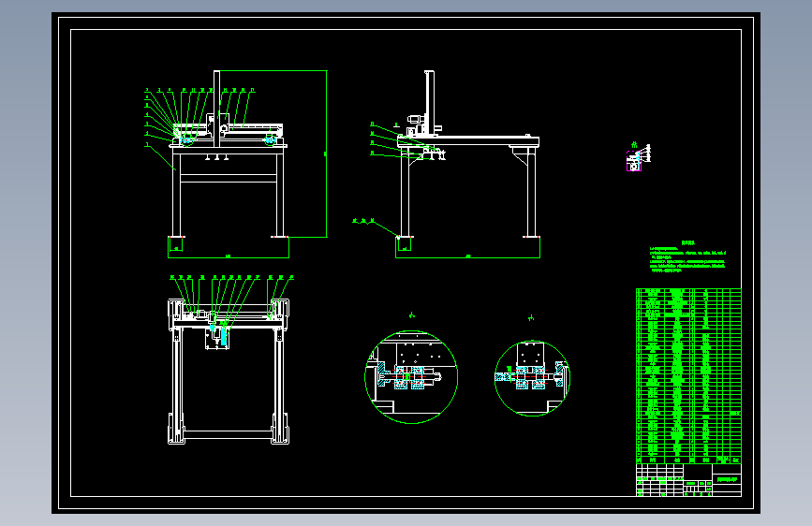Click the label above the large detail circle

tap(412, 315)
